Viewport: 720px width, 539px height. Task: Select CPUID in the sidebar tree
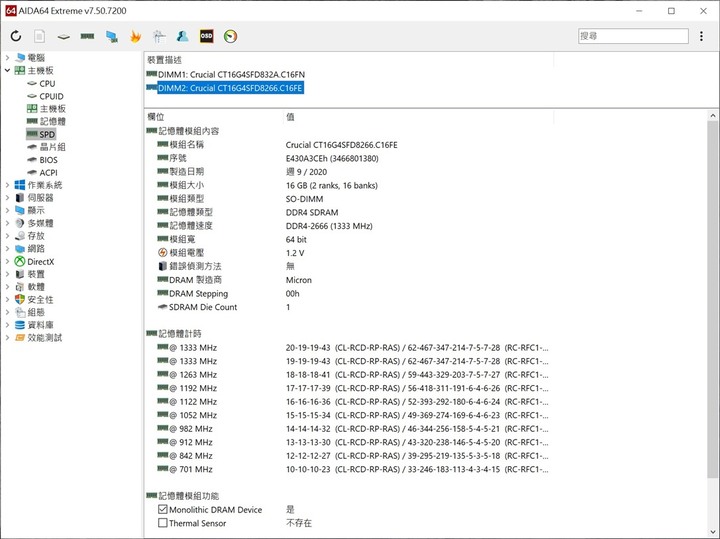[51, 96]
